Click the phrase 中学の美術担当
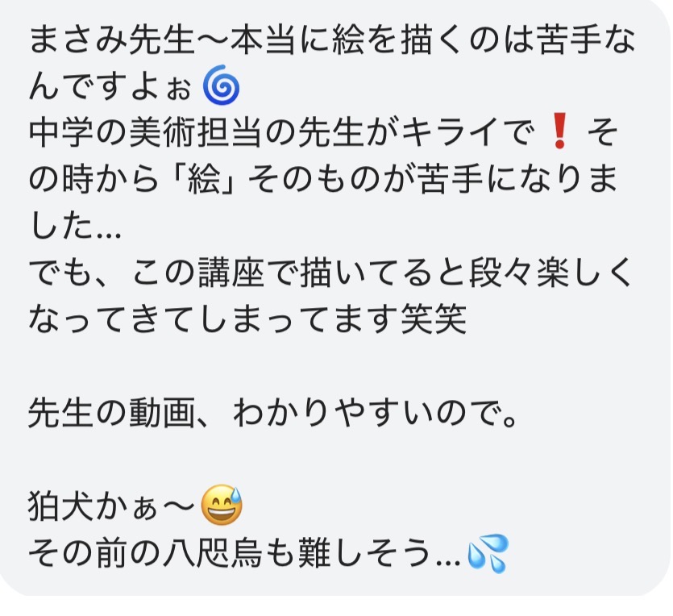Image resolution: width=673 pixels, height=616 pixels. click(144, 131)
